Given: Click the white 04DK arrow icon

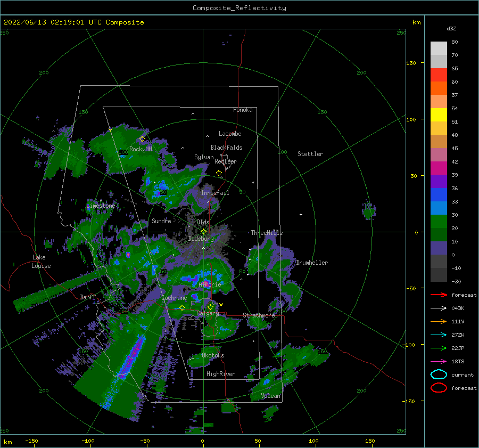Looking at the screenshot, I should tap(439, 308).
